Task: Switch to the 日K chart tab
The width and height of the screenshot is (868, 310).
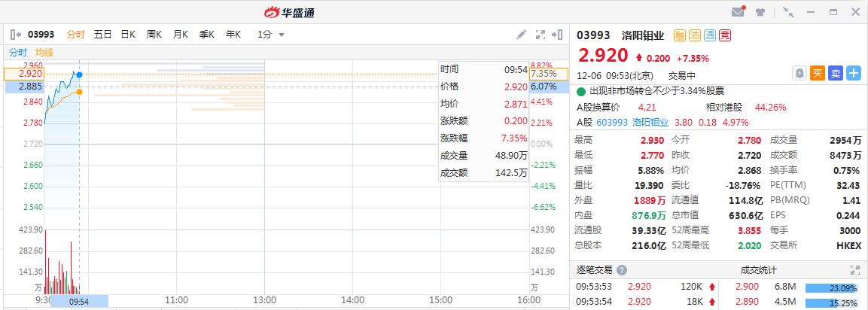Action: click(128, 35)
